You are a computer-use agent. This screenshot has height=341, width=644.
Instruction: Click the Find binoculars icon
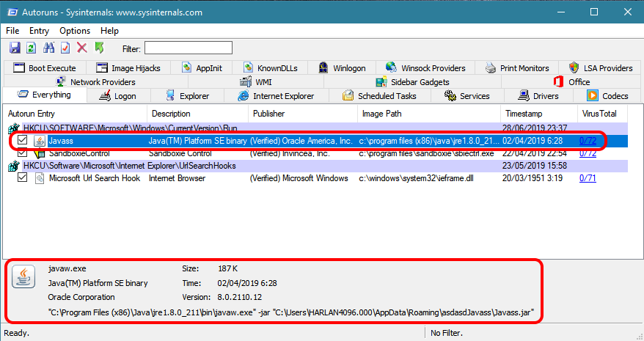click(x=49, y=48)
